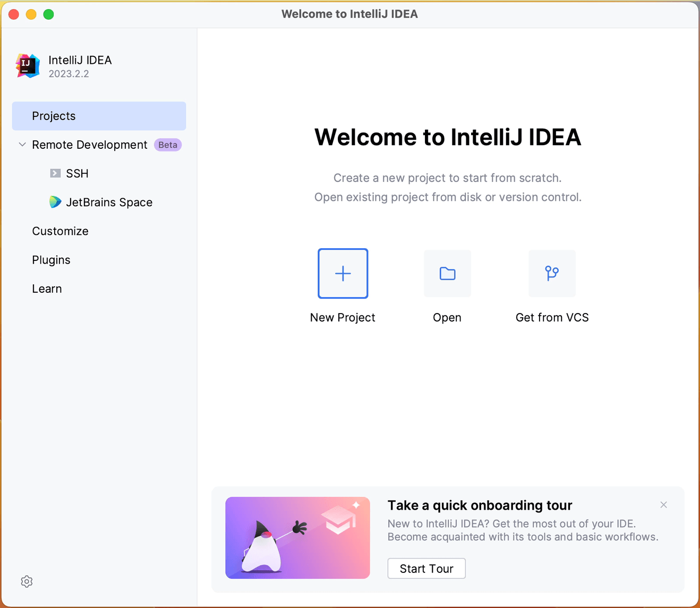Click the Get from VCS label
This screenshot has width=700, height=608.
click(x=552, y=317)
